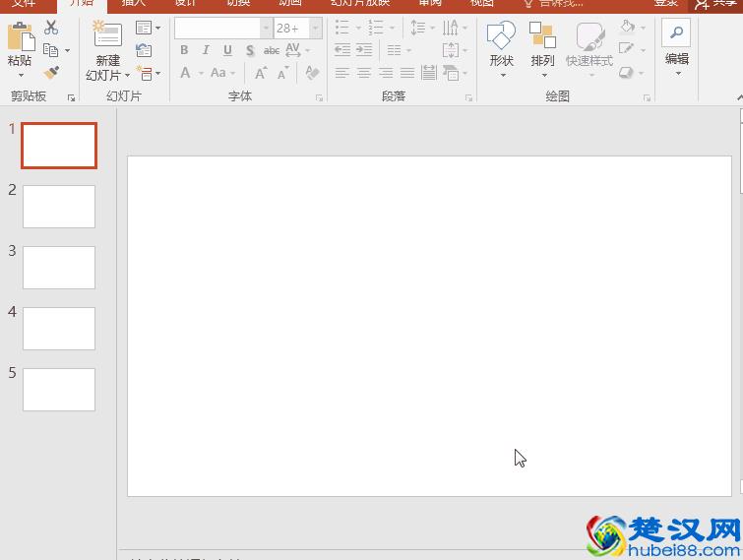The image size is (743, 560).
Task: Click the New Slide (新建幻灯片) icon
Action: point(106,36)
